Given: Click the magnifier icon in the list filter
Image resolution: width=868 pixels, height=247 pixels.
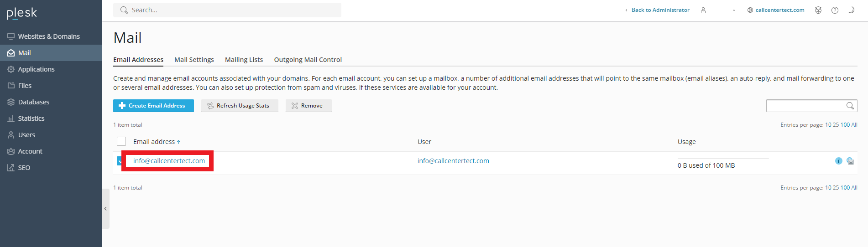Looking at the screenshot, I should 850,106.
